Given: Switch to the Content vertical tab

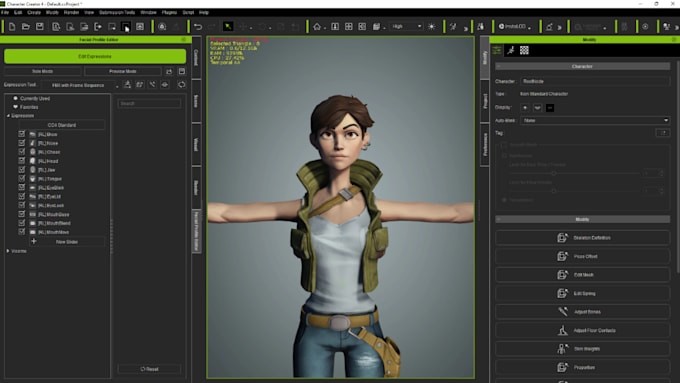Looking at the screenshot, I should point(196,57).
